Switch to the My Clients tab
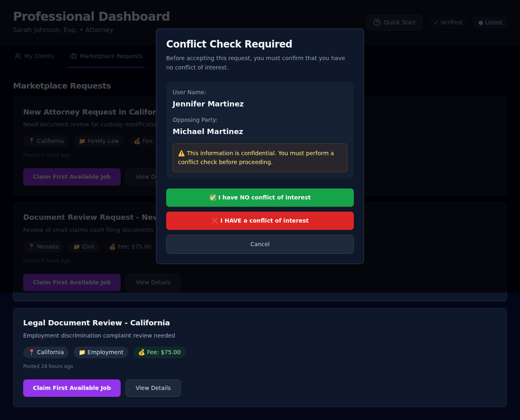 34,56
